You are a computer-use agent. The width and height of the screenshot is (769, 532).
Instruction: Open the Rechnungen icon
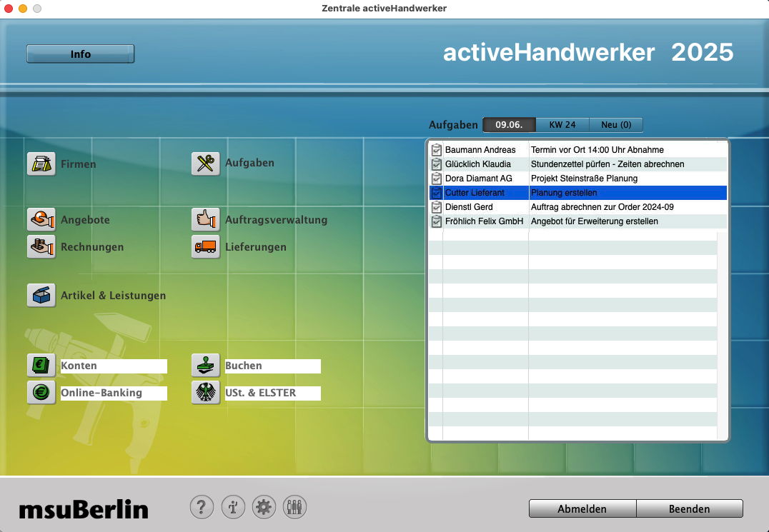click(x=41, y=246)
